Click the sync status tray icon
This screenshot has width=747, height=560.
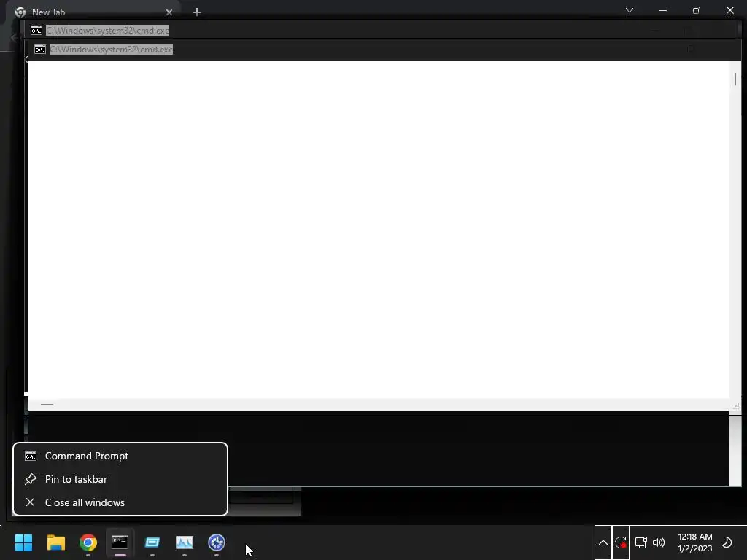click(x=621, y=542)
